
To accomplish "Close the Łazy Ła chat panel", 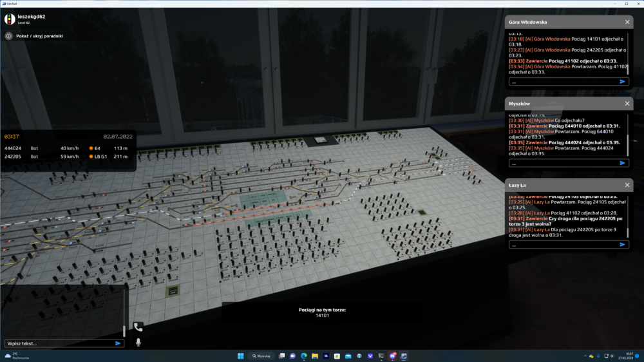I will point(627,186).
